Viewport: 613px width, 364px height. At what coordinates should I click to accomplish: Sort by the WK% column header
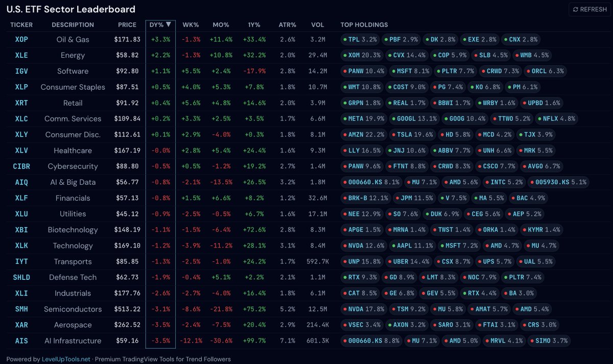[191, 25]
